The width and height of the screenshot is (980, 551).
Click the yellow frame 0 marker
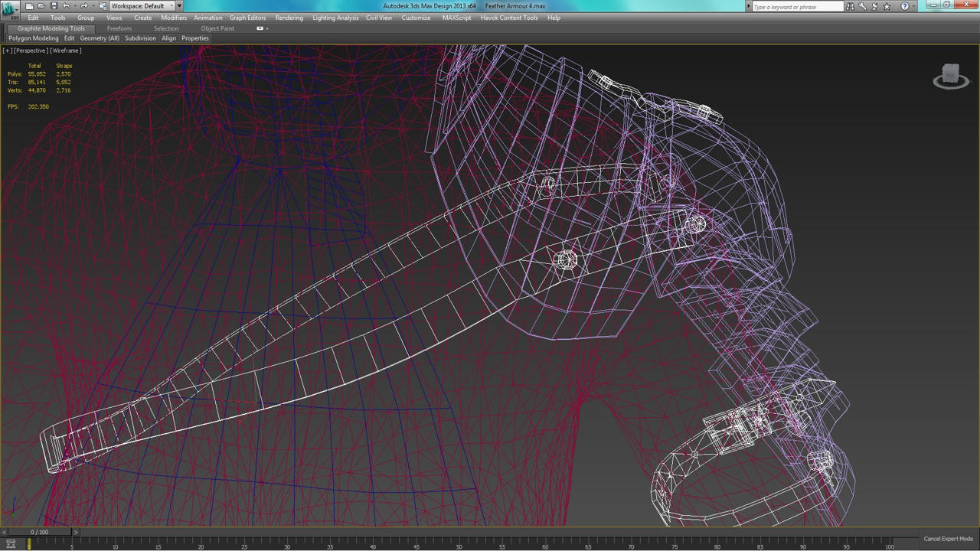(29, 543)
